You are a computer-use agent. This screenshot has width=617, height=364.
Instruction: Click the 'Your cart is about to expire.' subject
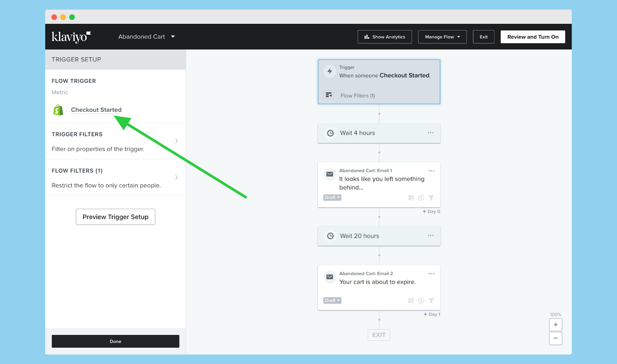click(x=378, y=282)
